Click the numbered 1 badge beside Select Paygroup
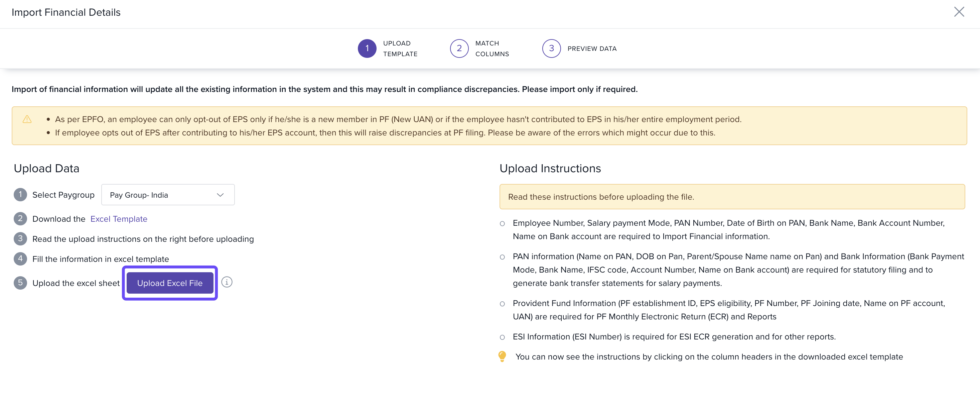This screenshot has width=980, height=405. coord(20,195)
